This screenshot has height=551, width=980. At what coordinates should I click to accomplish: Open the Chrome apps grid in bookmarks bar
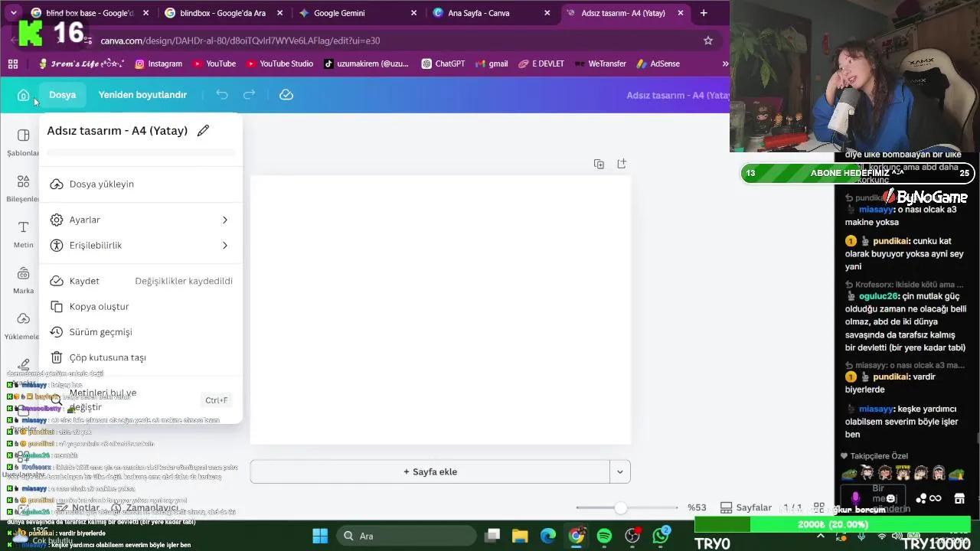coord(13,64)
